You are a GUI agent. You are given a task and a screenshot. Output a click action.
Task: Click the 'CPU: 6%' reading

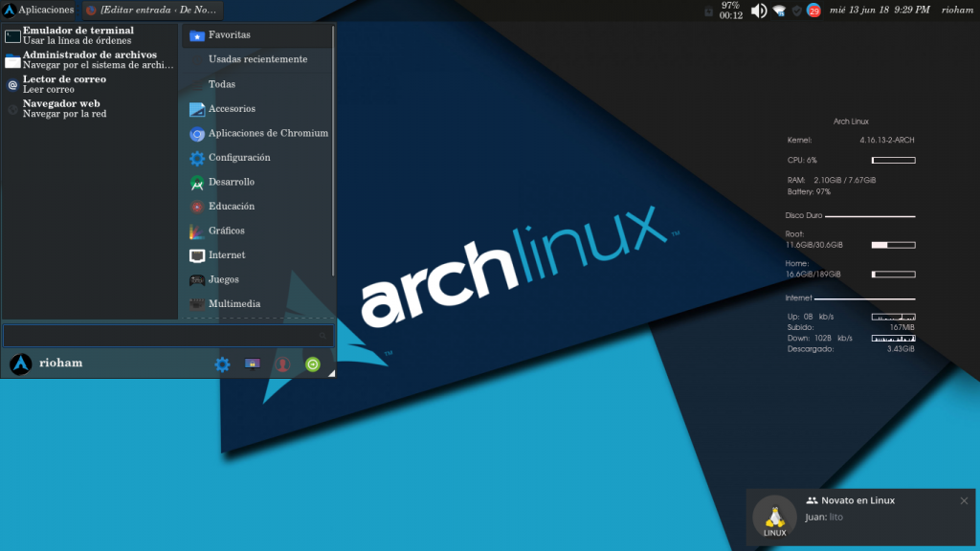tap(802, 161)
